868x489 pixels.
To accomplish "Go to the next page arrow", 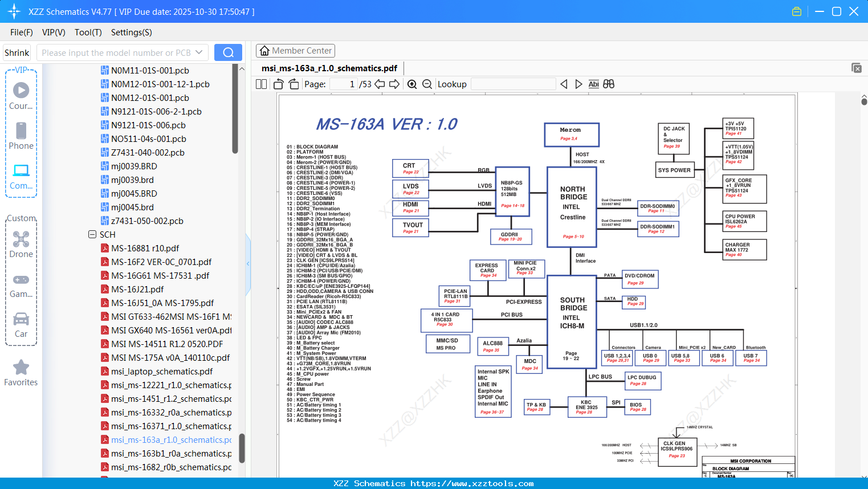I will (x=394, y=84).
